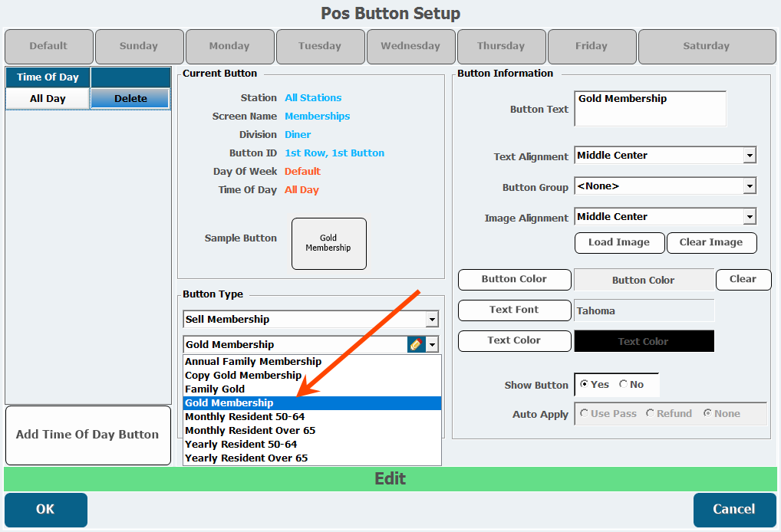Open the Button Color picker button

tap(515, 280)
